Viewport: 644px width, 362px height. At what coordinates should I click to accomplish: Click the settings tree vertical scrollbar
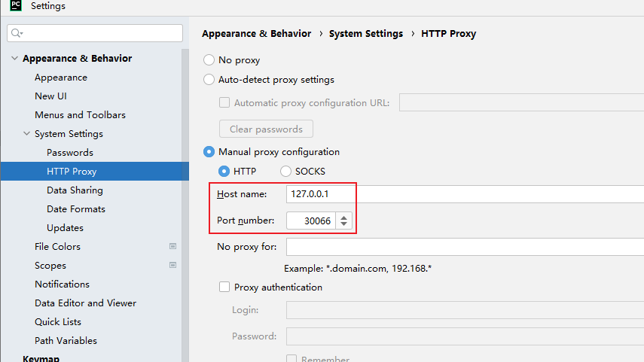pos(185,205)
